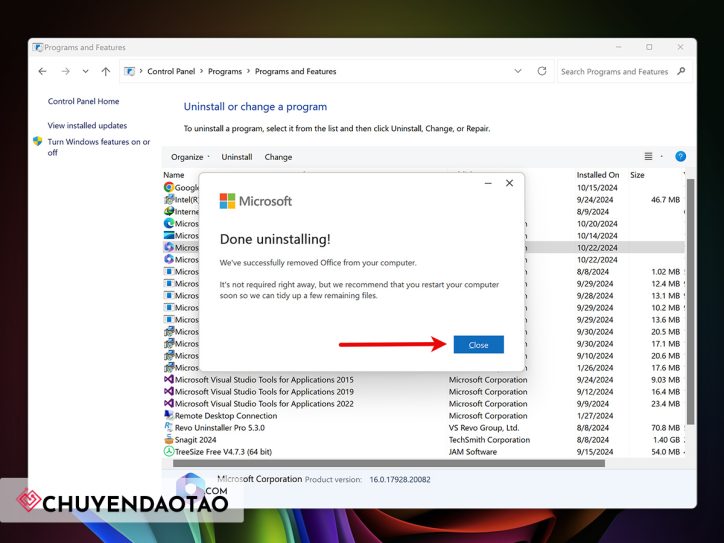Select the Microsoft Edge icon row
The image size is (724, 543).
[169, 223]
